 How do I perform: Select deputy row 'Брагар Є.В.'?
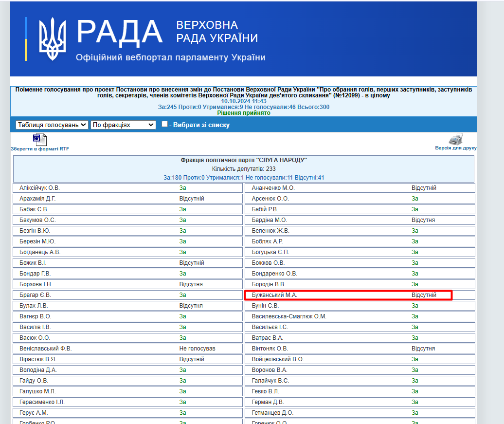(x=127, y=295)
